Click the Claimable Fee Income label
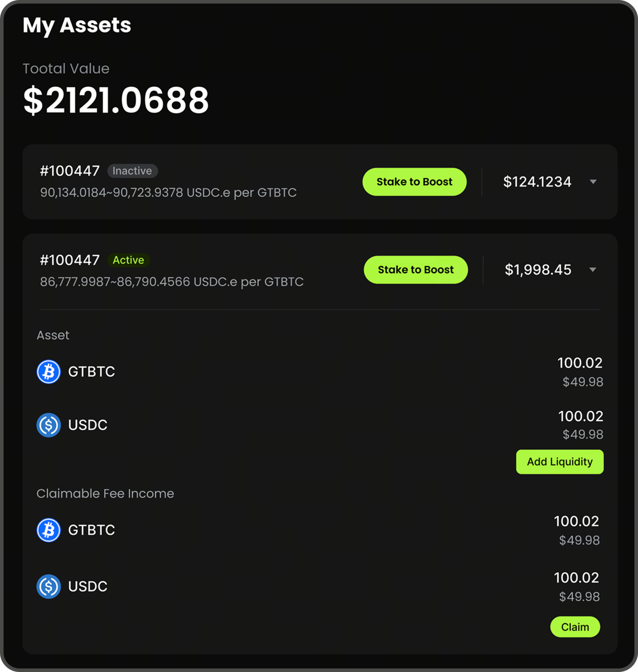This screenshot has height=672, width=638. point(105,494)
